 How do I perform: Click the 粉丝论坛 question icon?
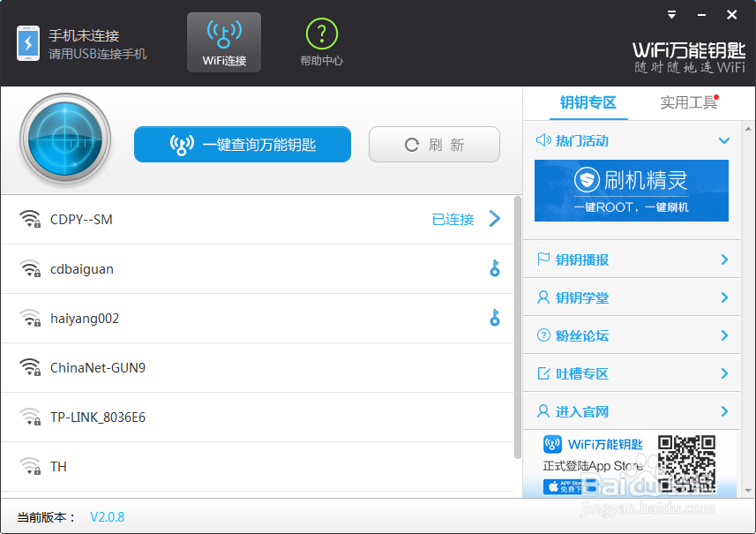(543, 335)
